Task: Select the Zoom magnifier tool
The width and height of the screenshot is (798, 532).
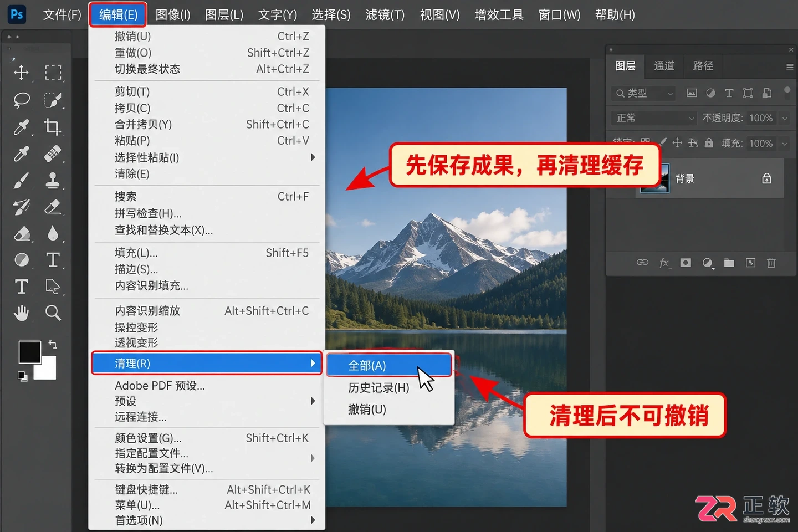Action: 53,313
